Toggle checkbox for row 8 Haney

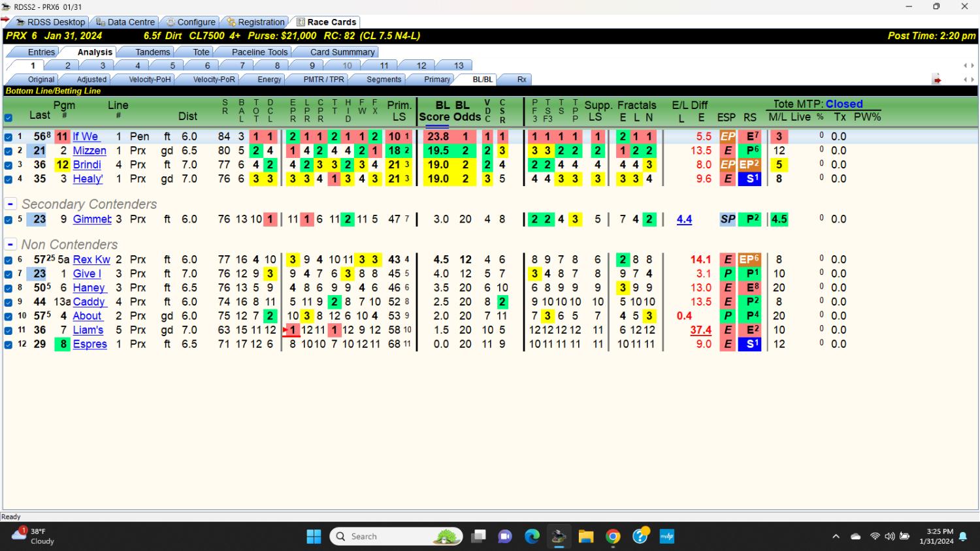8,288
